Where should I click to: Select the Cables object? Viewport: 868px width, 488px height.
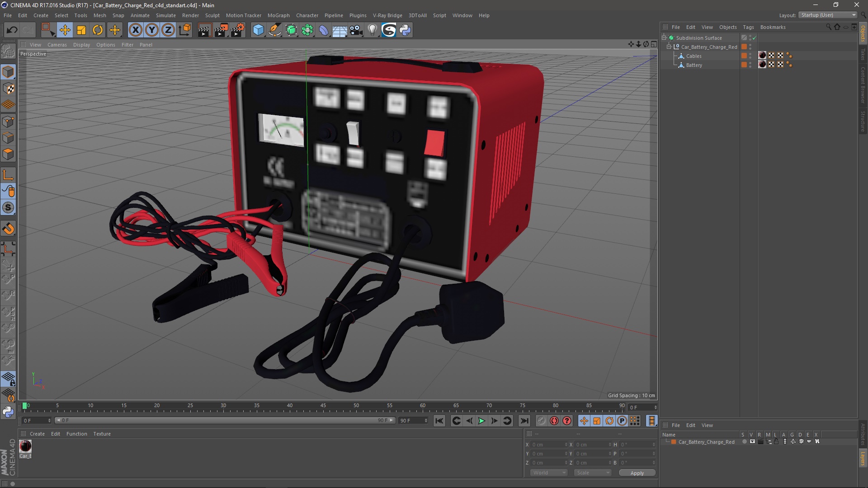tap(693, 56)
